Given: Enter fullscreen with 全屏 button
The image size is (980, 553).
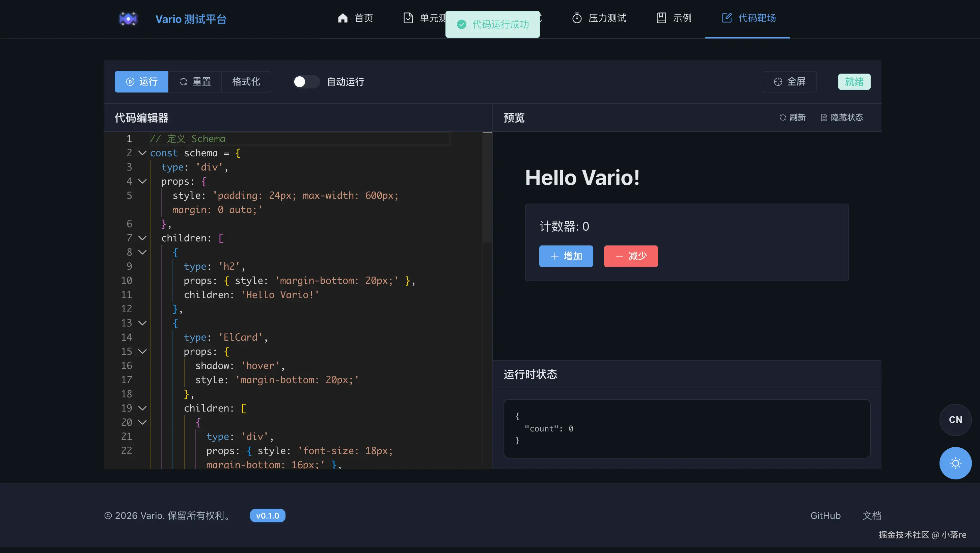Looking at the screenshot, I should [789, 81].
